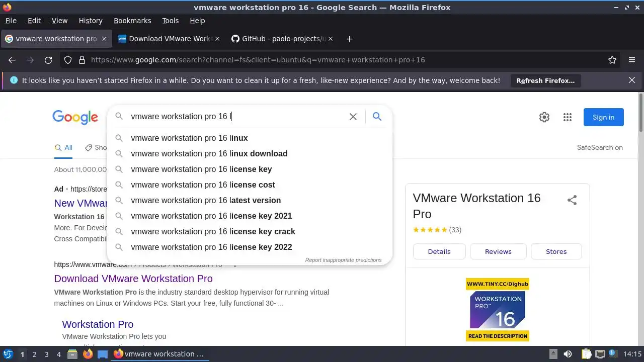Open a new tab

click(x=350, y=39)
